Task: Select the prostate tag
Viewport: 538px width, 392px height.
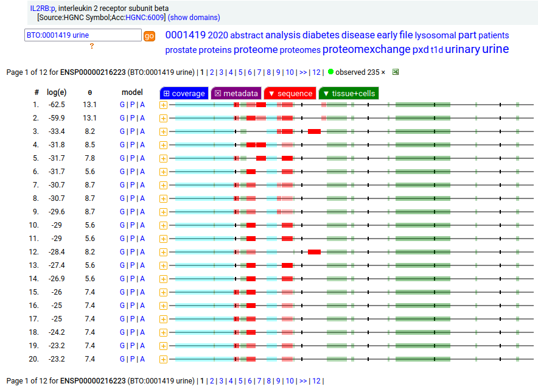Action: [x=181, y=50]
